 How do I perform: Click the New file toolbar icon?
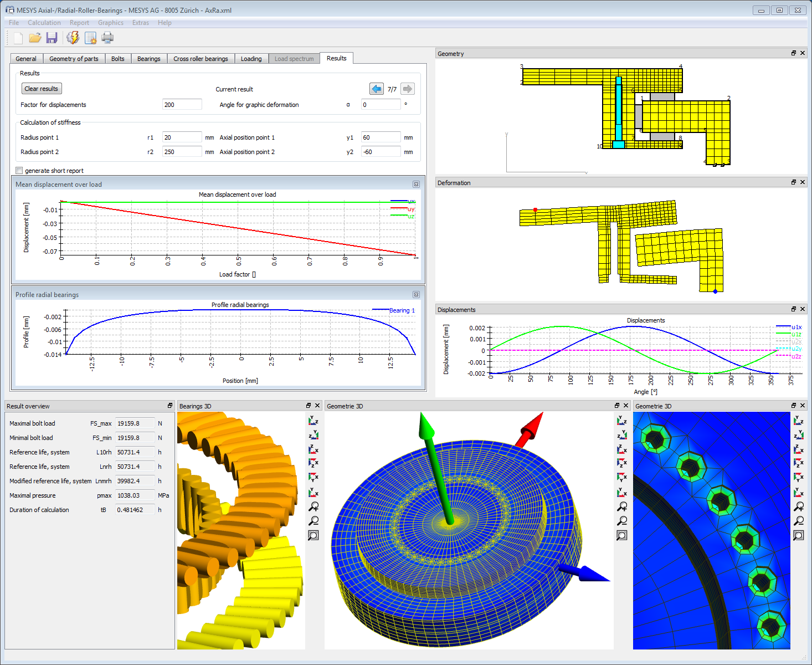(x=18, y=38)
